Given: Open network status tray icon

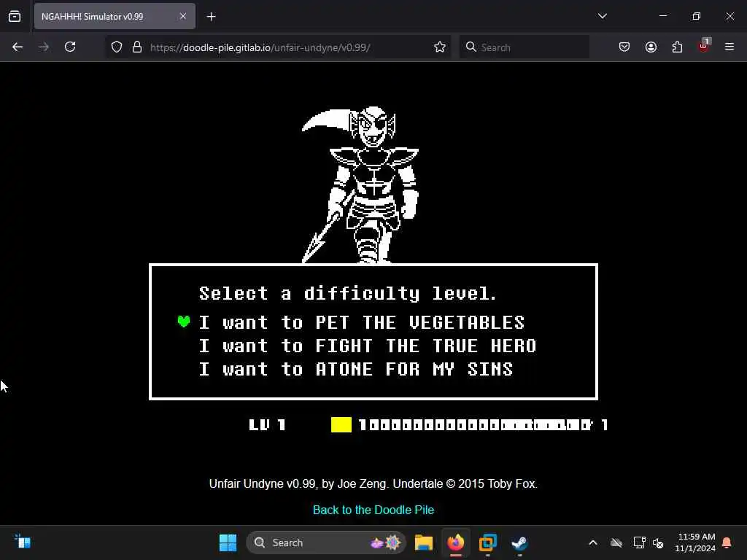Looking at the screenshot, I should 639,542.
